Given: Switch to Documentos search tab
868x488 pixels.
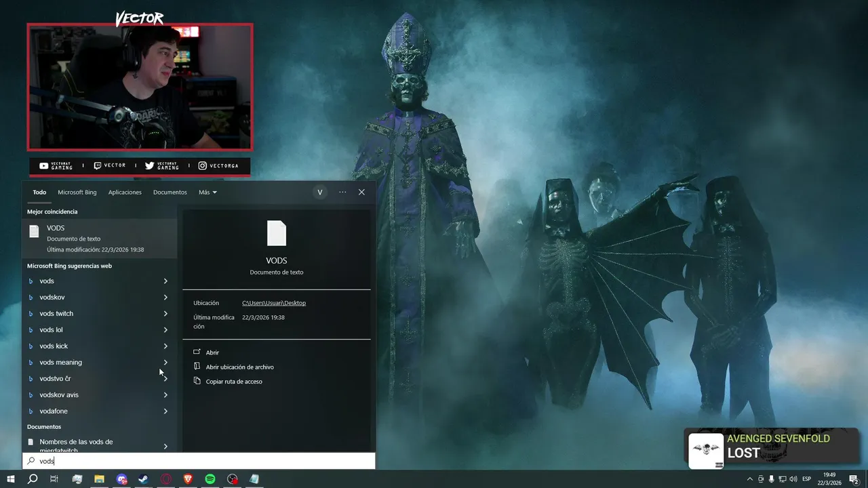Looking at the screenshot, I should click(x=170, y=192).
